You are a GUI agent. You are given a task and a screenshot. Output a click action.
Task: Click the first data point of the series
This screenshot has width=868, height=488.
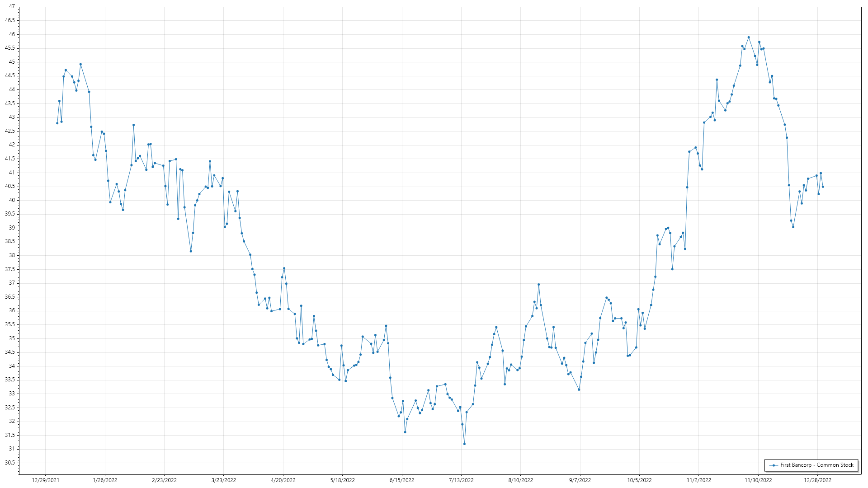(x=57, y=123)
